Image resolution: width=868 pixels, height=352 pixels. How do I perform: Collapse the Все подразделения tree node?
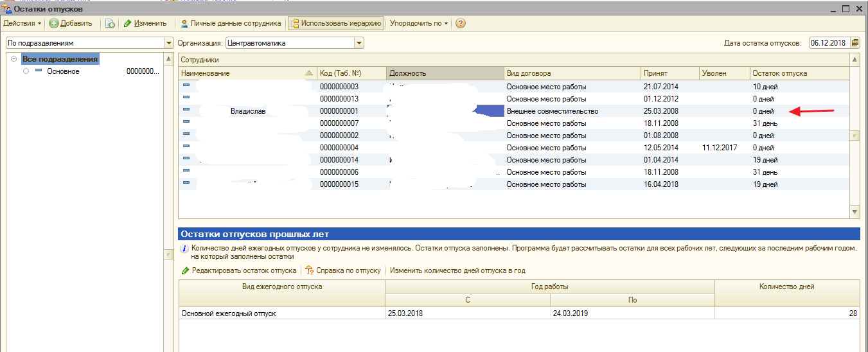pyautogui.click(x=13, y=59)
